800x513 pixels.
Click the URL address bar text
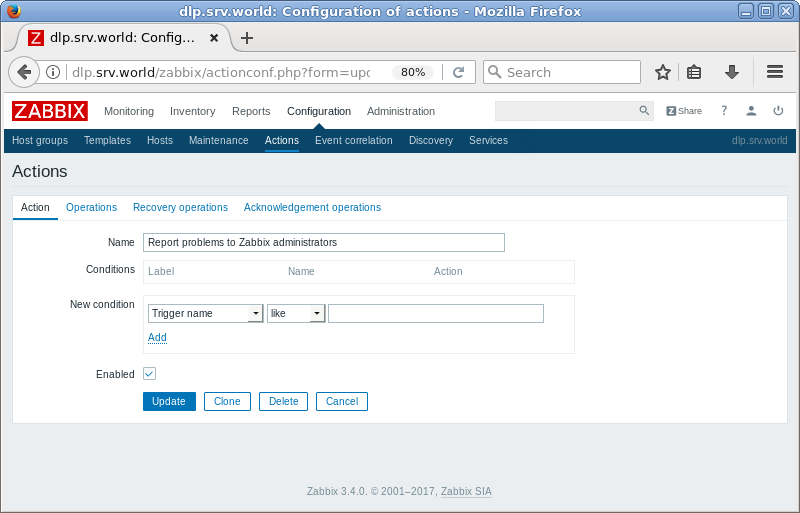[221, 72]
